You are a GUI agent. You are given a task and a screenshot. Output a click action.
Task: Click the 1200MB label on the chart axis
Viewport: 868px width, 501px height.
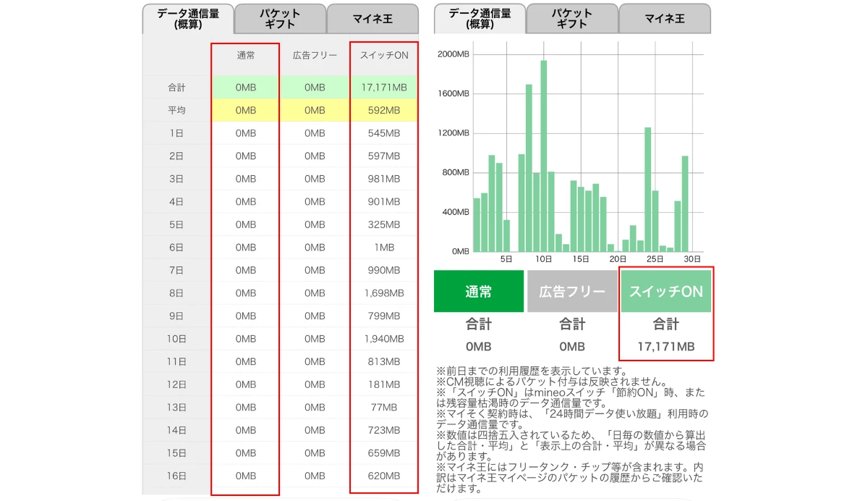pos(454,133)
